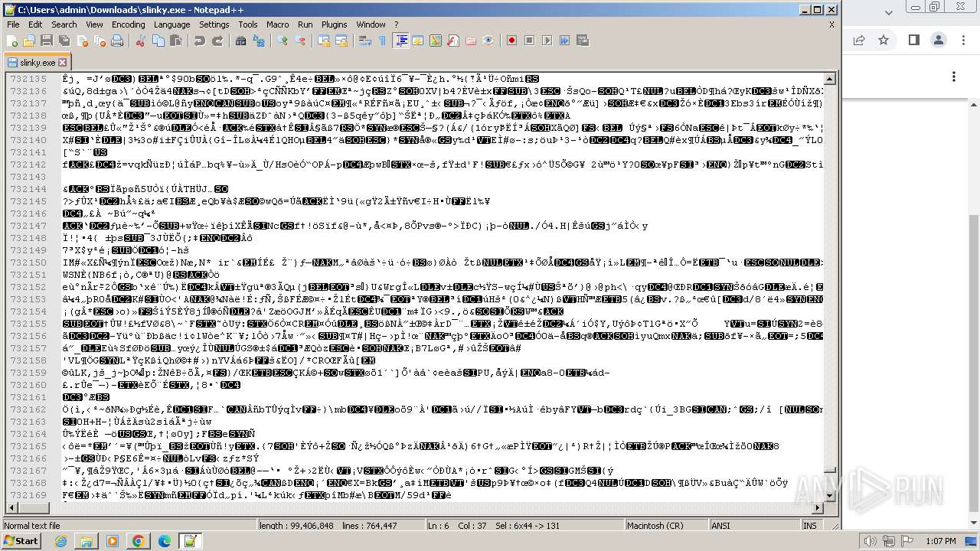The height and width of the screenshot is (551, 980).
Task: Toggle synchronized vertical scrolling
Action: pyautogui.click(x=323, y=41)
